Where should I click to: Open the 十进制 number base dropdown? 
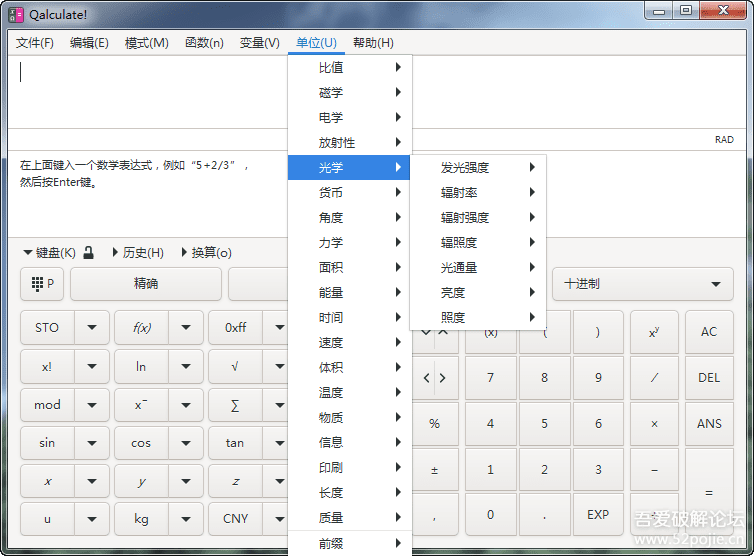tap(643, 284)
